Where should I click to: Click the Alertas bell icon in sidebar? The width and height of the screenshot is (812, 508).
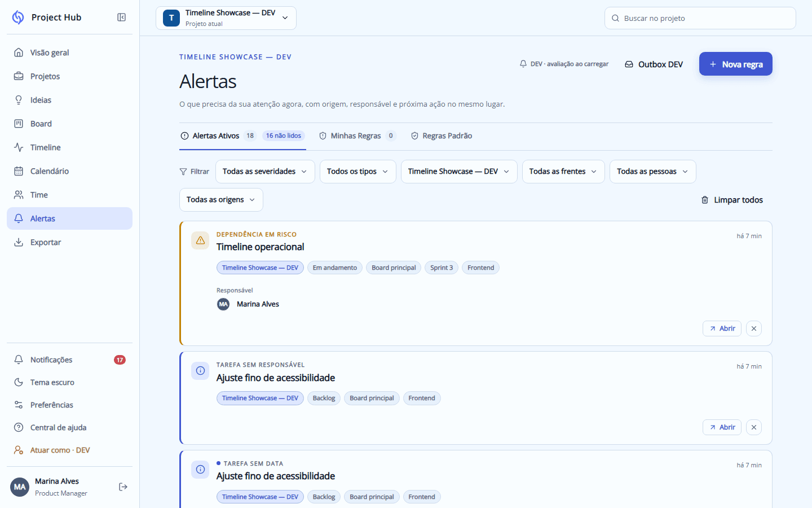19,218
